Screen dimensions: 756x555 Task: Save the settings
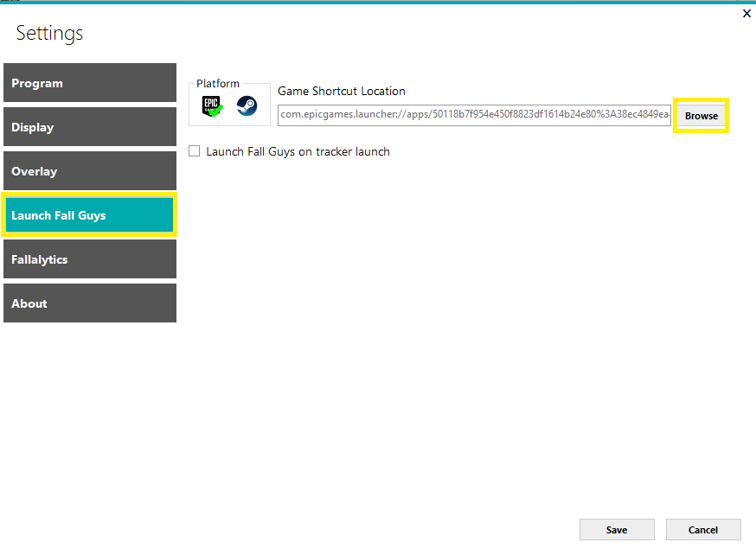click(617, 529)
